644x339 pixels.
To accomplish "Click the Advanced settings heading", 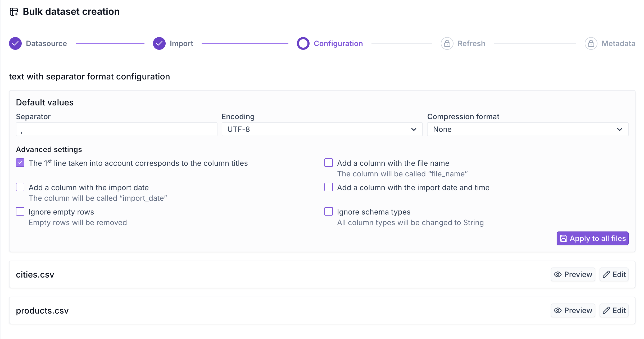I will 49,149.
